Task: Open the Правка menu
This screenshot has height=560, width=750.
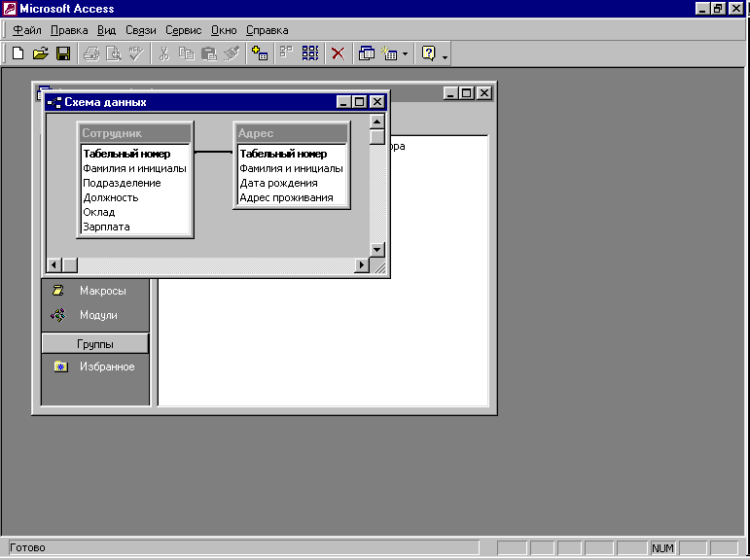Action: [69, 30]
